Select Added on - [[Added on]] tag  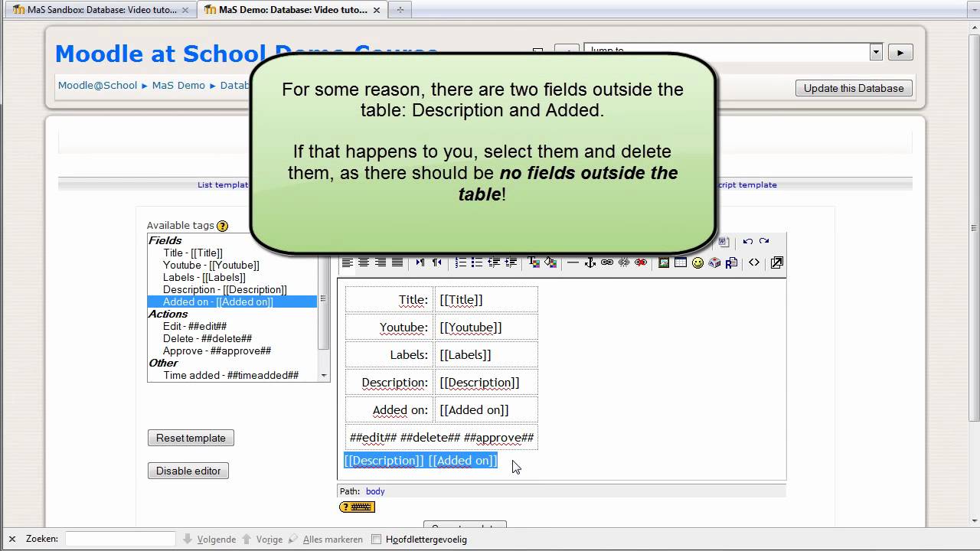232,302
